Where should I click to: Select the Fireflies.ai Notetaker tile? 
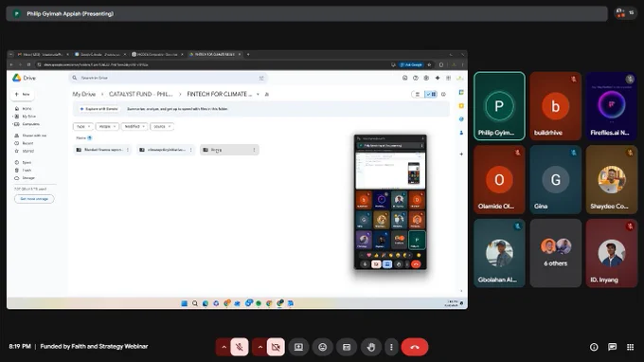tap(612, 106)
